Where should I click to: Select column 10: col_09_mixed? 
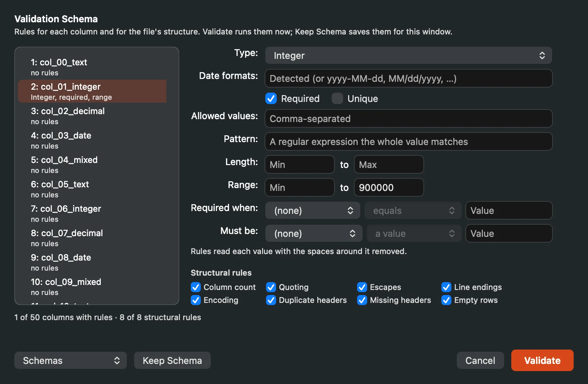tap(92, 287)
